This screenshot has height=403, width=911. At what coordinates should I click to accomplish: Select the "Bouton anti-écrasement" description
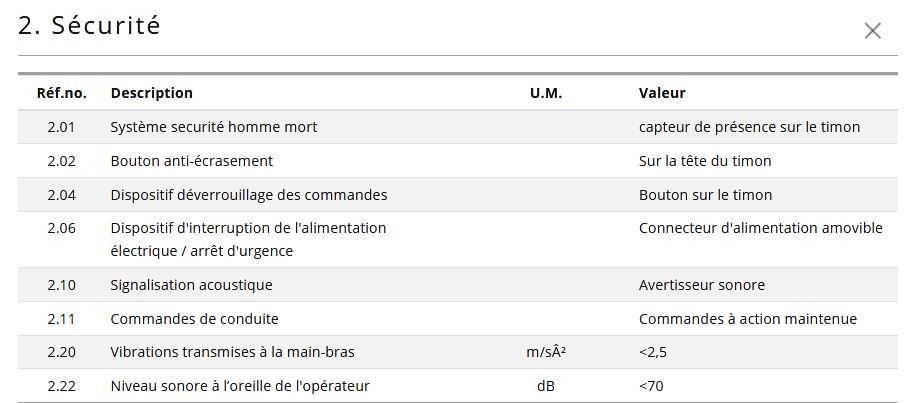coord(192,161)
